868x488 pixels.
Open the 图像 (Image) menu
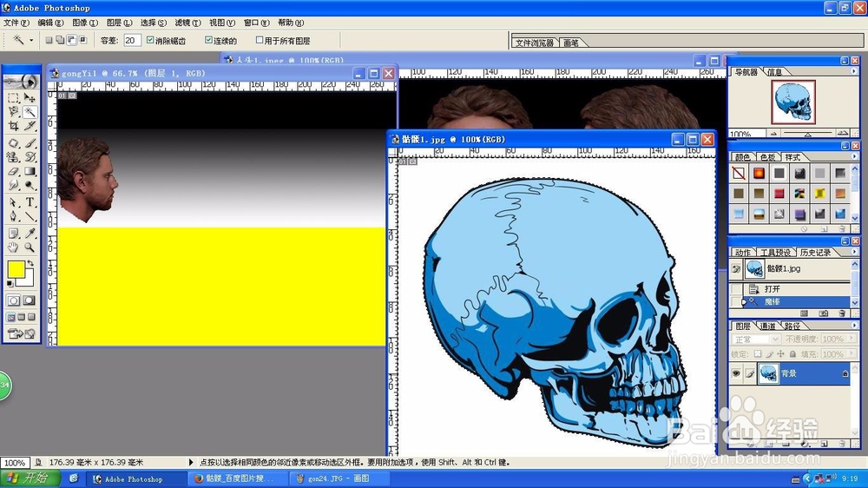tap(85, 23)
